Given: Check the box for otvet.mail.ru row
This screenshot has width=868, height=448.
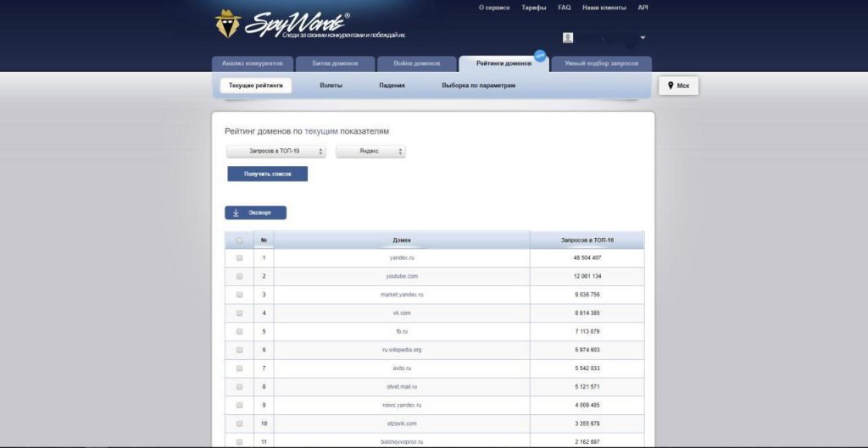Looking at the screenshot, I should pos(239,387).
